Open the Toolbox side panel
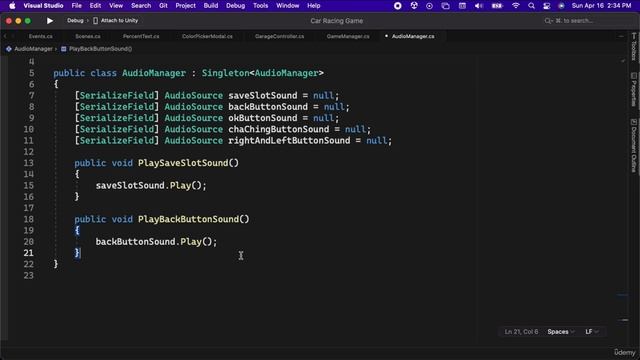Screen dimensions: 640x360 pyautogui.click(x=634, y=47)
